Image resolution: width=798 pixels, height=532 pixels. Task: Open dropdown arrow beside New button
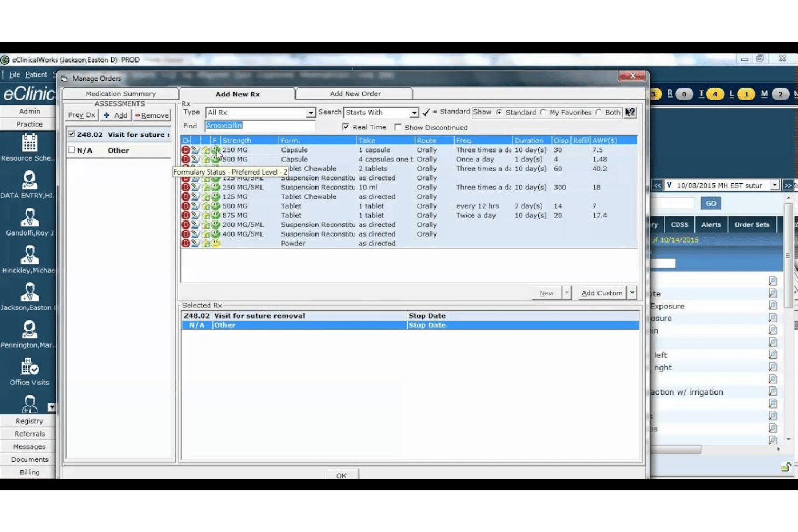566,293
